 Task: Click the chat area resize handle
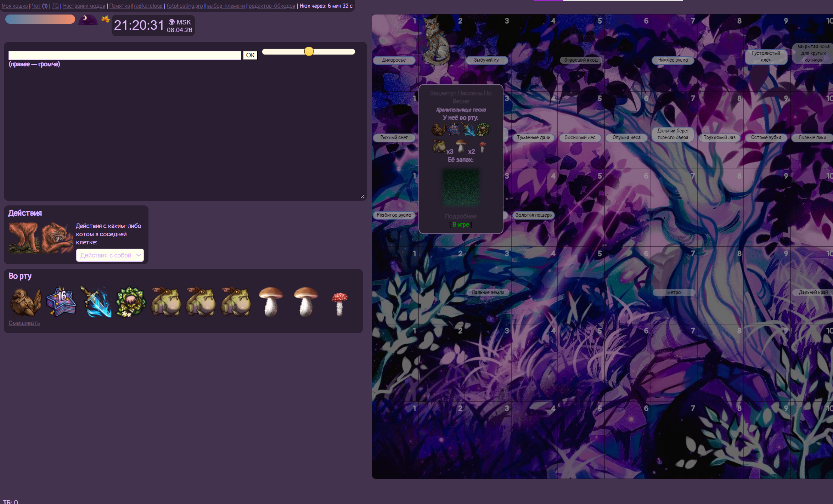(x=362, y=197)
